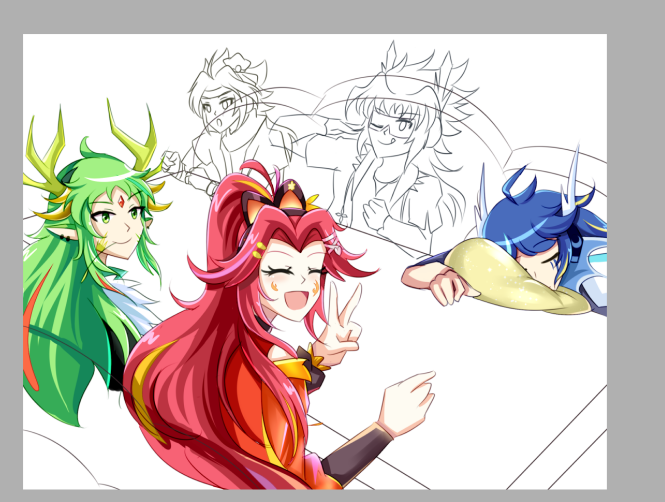
Task: Click the orange streak in the green hair
Action: 33,335
